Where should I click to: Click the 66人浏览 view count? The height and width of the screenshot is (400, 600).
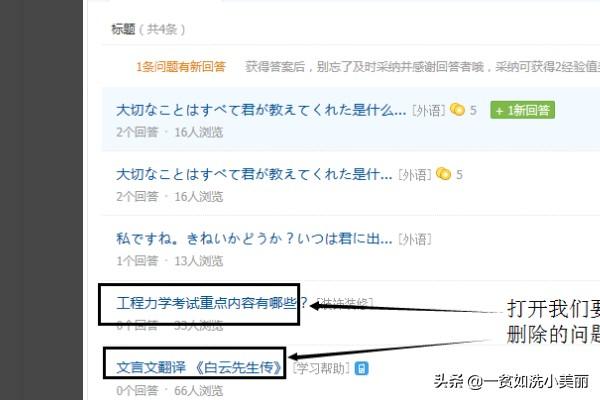(x=199, y=391)
